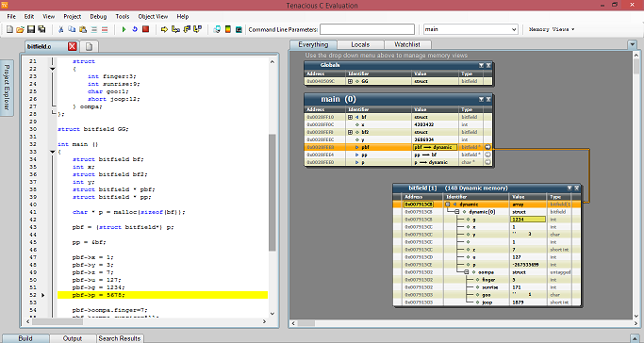644x343 pixels.
Task: Follow the pbf pointer arrow button
Action: coord(487,147)
